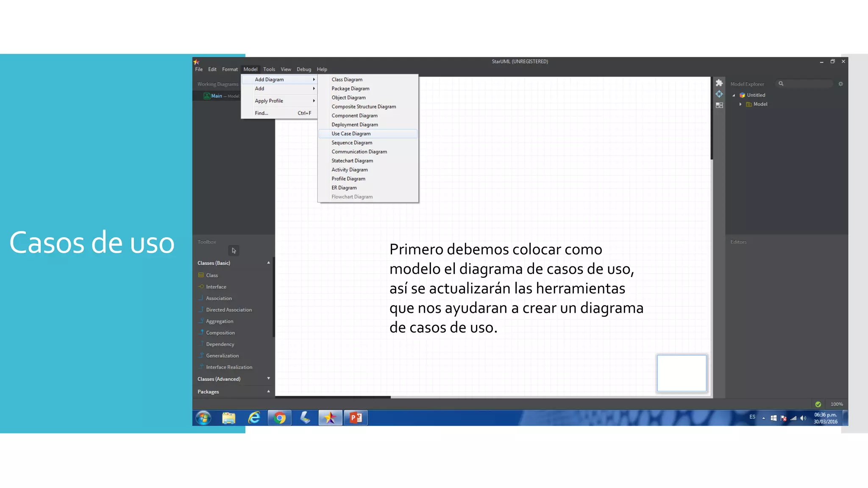Expand the Classes (Advanced) section
This screenshot has height=488, width=868.
click(x=268, y=378)
